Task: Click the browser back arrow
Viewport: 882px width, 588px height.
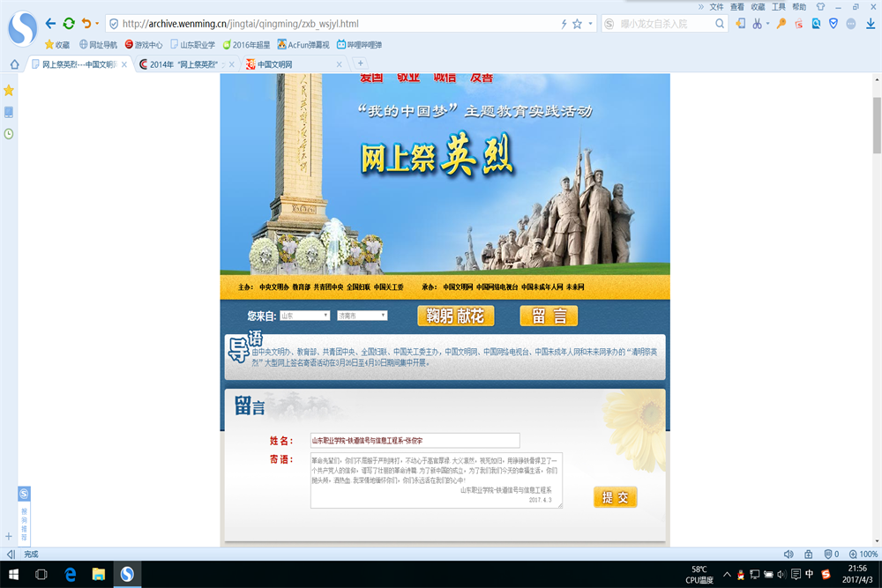Action: (x=50, y=24)
